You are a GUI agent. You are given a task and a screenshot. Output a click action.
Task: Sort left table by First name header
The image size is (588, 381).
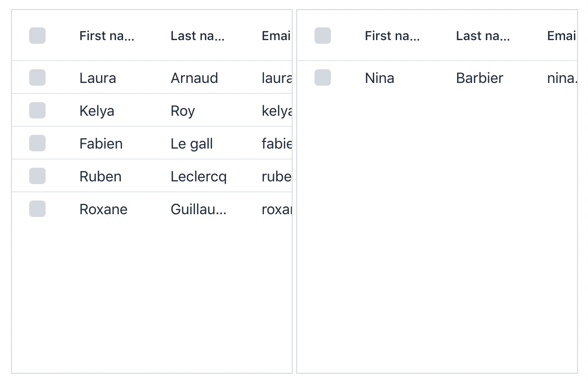click(x=107, y=36)
